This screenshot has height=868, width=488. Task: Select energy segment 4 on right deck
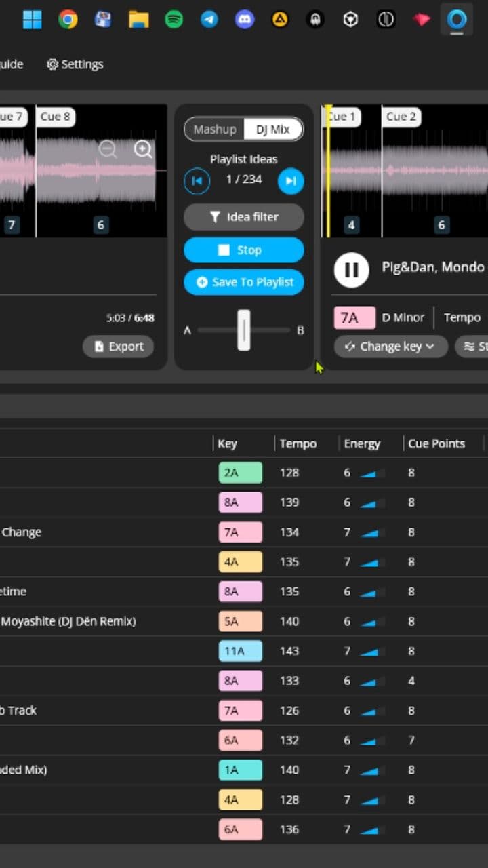pos(351,225)
